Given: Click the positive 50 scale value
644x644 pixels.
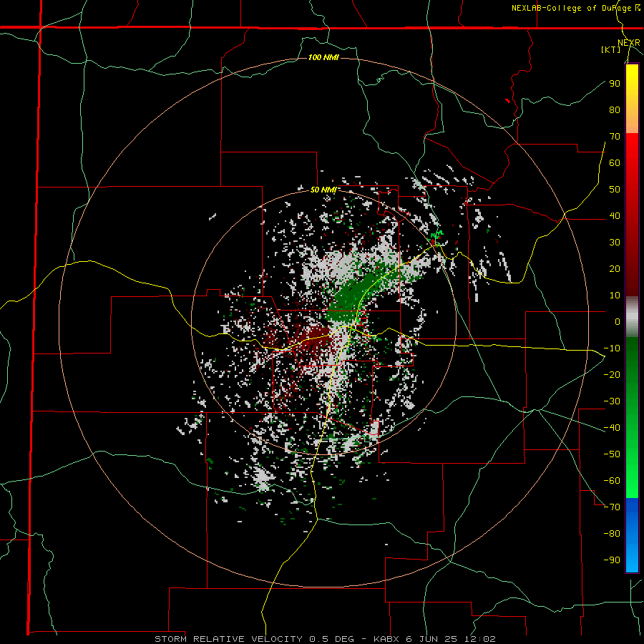Looking at the screenshot, I should 615,190.
